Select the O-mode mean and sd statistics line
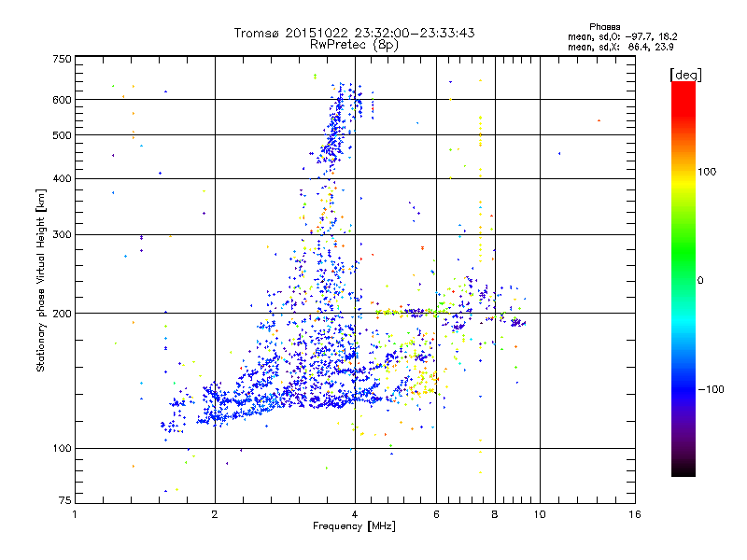 pyautogui.click(x=622, y=36)
